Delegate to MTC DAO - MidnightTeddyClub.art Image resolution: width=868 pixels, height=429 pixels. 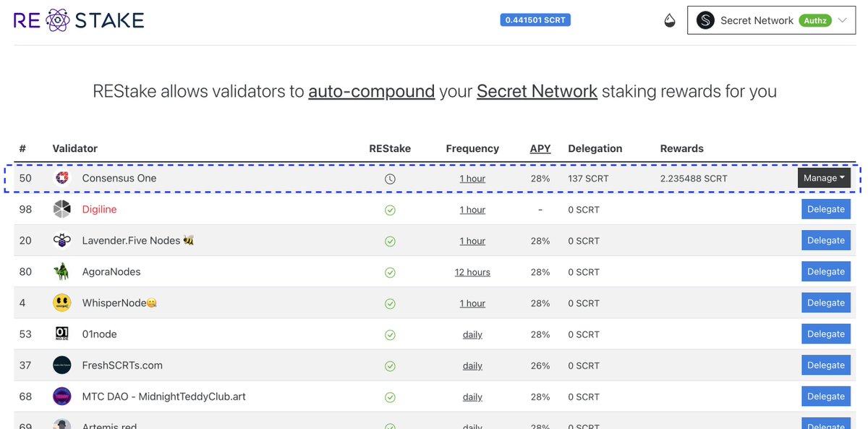[826, 396]
